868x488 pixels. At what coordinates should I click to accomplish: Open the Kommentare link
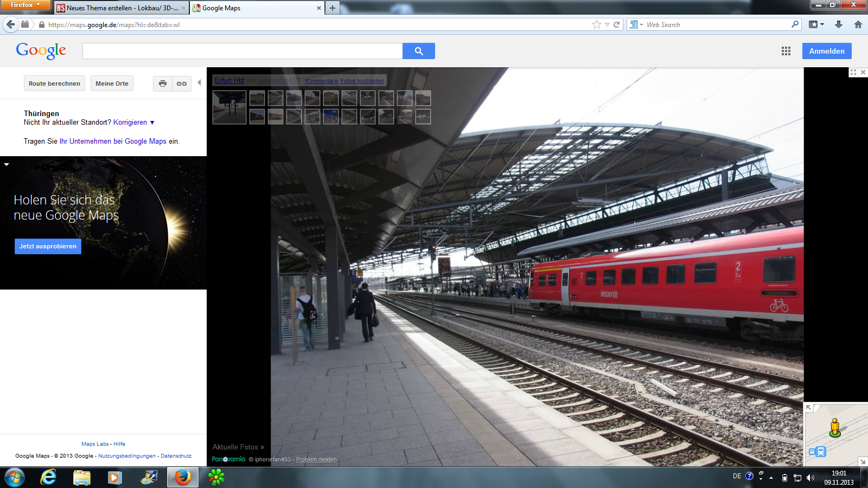click(x=321, y=81)
